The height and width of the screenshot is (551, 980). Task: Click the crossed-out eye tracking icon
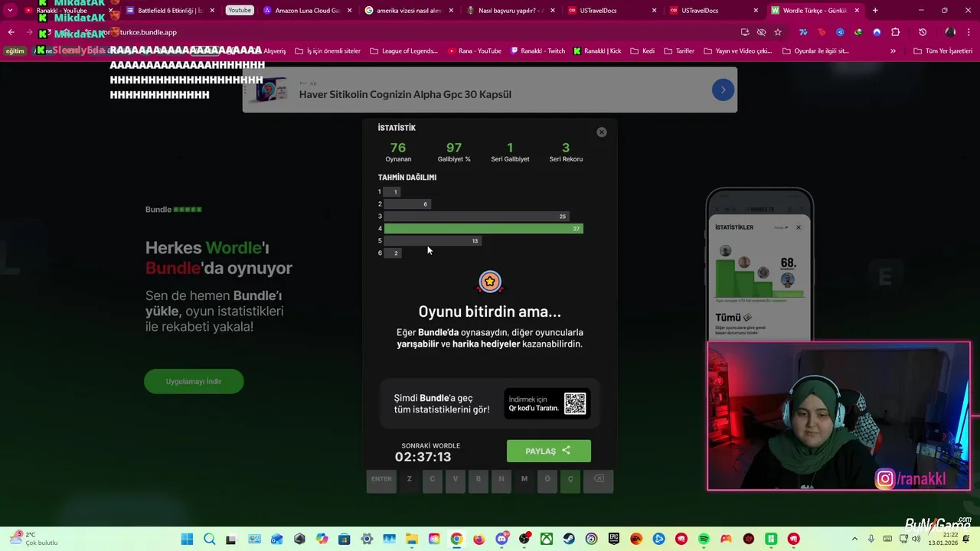tap(761, 32)
